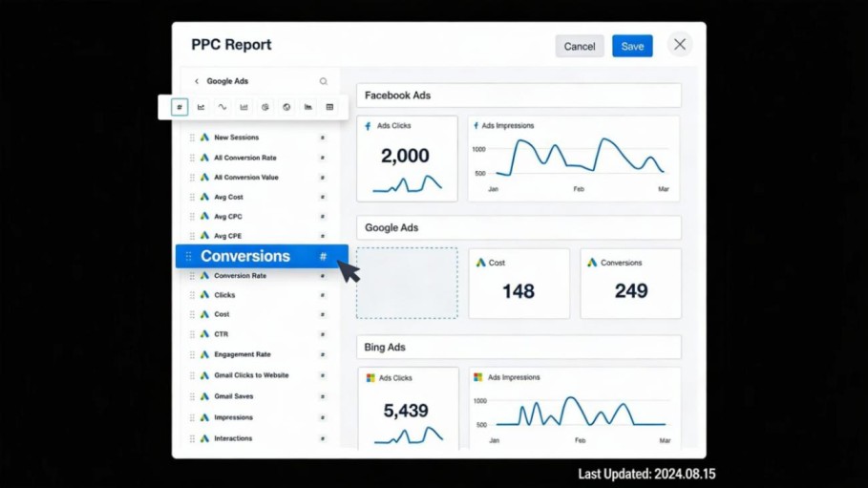
Task: Open the Cost 148 widget
Action: 519,283
